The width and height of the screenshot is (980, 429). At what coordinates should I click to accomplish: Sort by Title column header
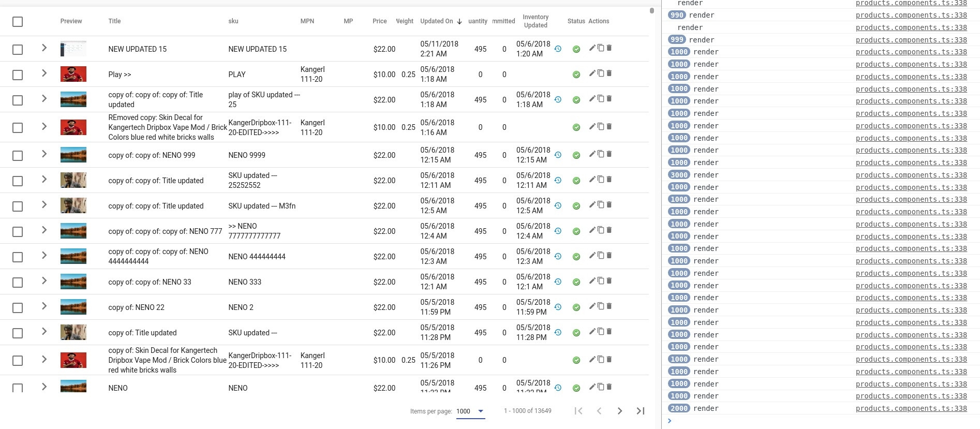pos(114,21)
